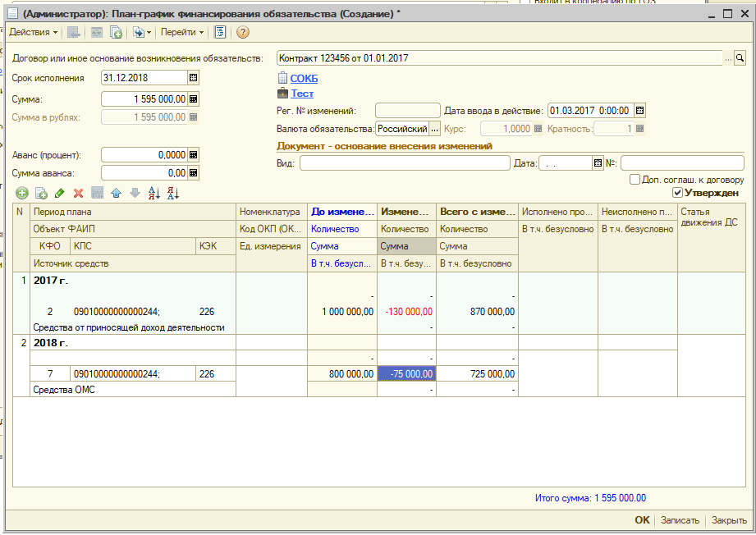Click the СОКБ link
The image size is (756, 535).
[304, 78]
